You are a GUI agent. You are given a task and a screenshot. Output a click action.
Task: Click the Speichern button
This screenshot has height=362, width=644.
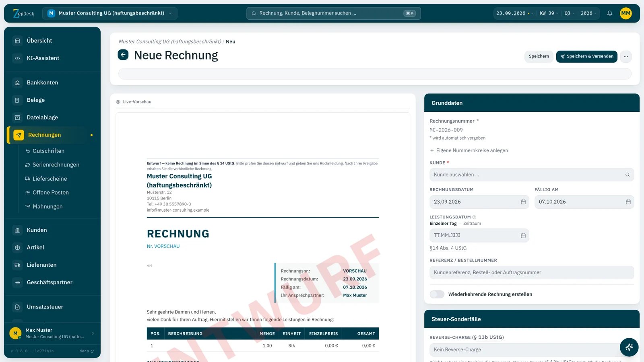pyautogui.click(x=539, y=57)
